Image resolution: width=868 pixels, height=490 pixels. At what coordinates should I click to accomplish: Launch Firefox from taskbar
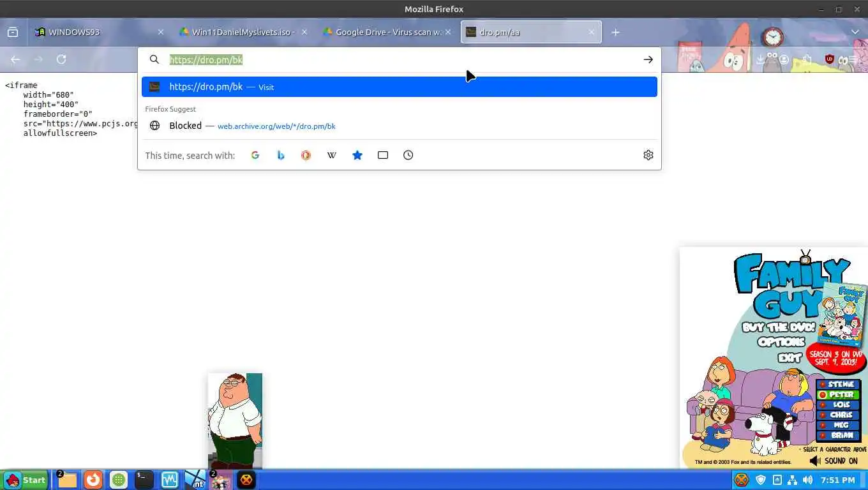93,480
